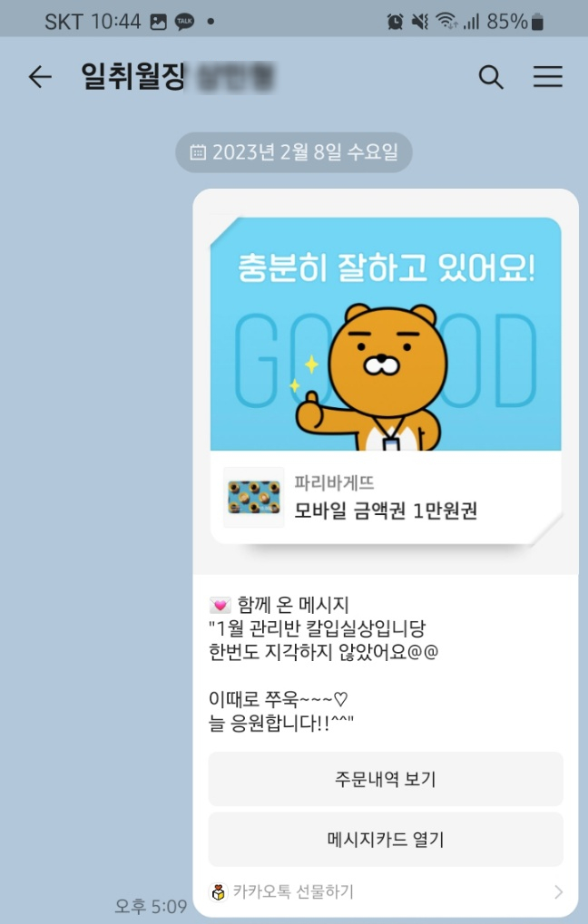Expand the 카카오톡 선물하기 chevron arrow
The image size is (588, 924).
[x=558, y=892]
